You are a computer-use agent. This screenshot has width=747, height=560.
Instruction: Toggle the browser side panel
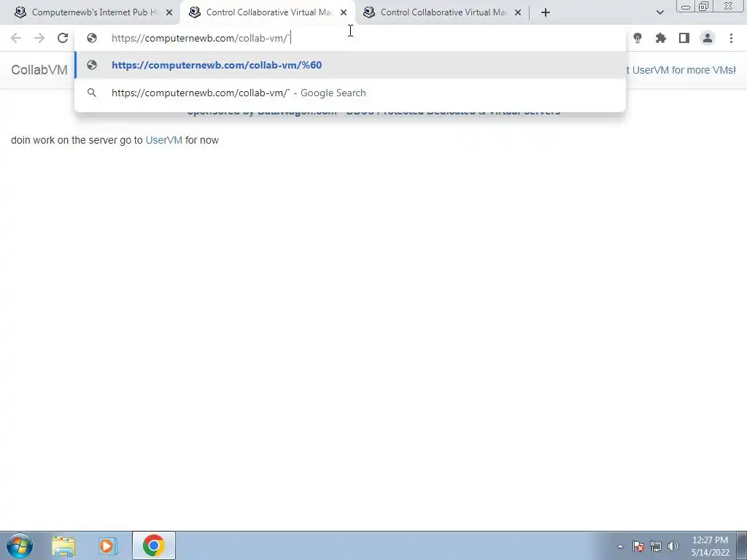[x=684, y=38]
